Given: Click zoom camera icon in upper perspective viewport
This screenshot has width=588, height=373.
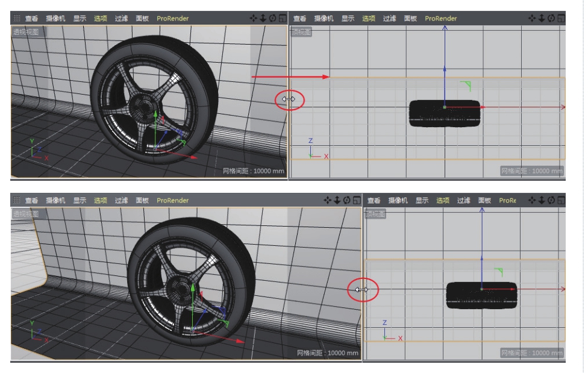Looking at the screenshot, I should (263, 19).
